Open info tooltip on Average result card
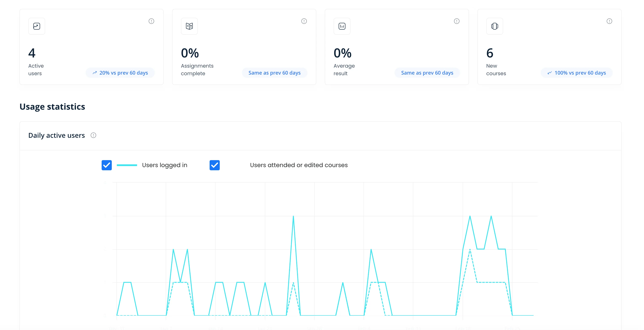This screenshot has height=330, width=644. [x=457, y=21]
